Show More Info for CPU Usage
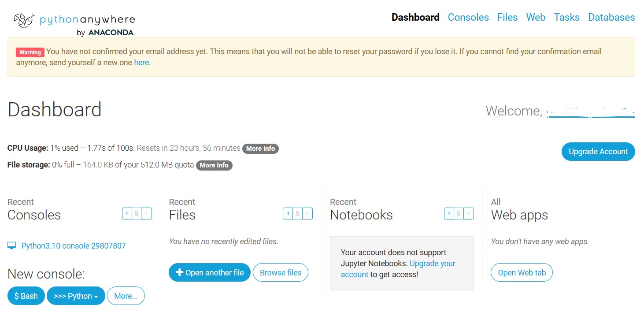This screenshot has width=644, height=316. pyautogui.click(x=260, y=149)
